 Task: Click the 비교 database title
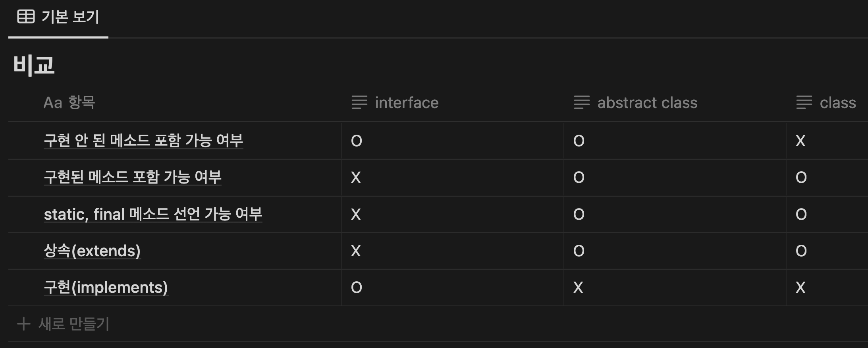point(34,65)
